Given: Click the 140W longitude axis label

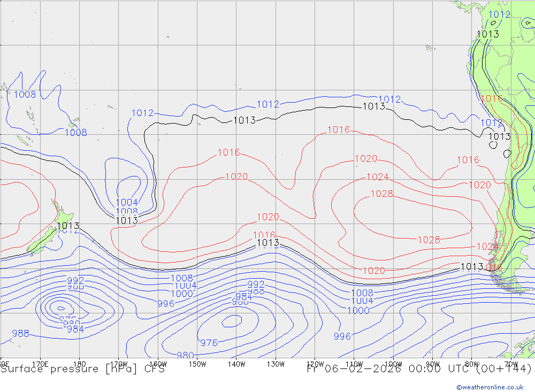Looking at the screenshot, I should click(236, 364).
